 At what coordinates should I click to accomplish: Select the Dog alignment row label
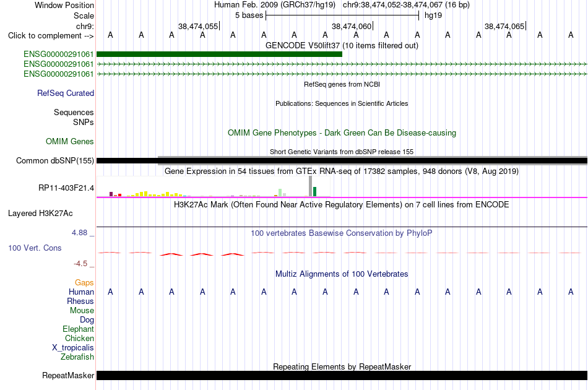[87, 319]
